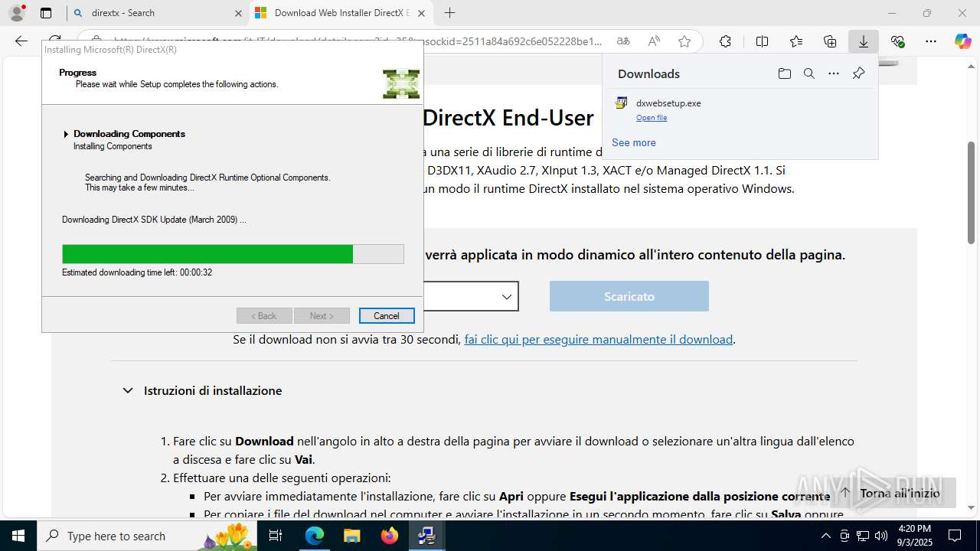Click the DirectX logo in installer
The image size is (980, 551).
(401, 83)
